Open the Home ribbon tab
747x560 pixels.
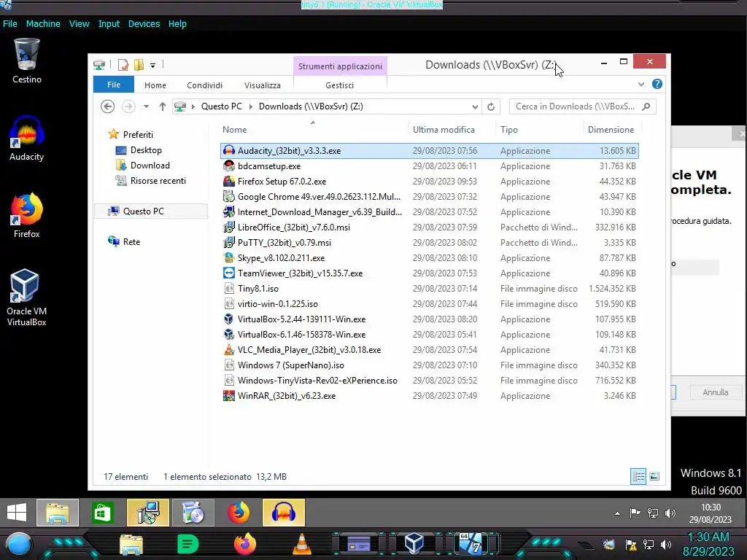[x=155, y=85]
